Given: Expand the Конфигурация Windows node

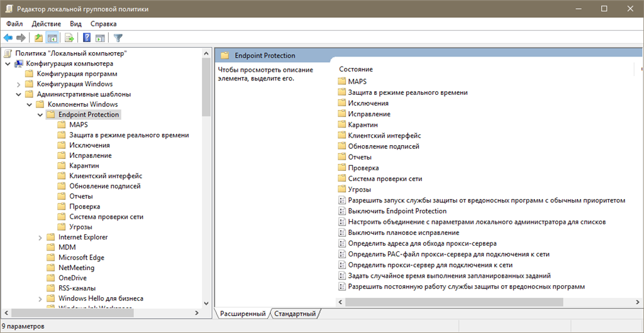Looking at the screenshot, I should tap(18, 84).
